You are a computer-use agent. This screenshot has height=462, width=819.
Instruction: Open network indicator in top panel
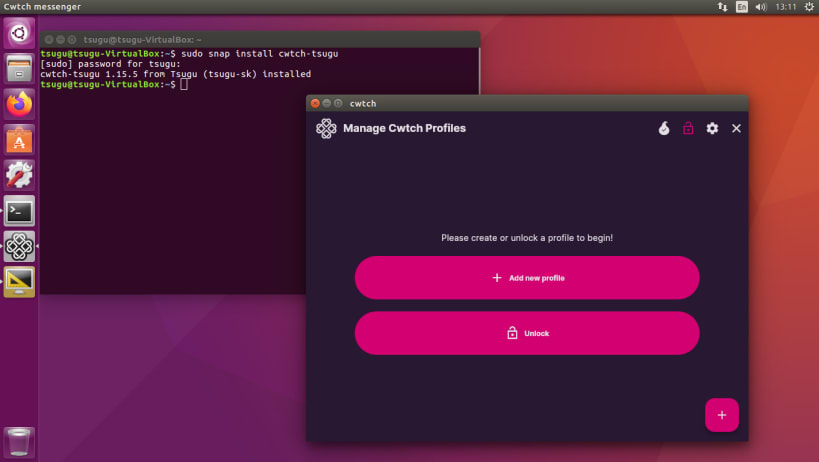[x=722, y=7]
